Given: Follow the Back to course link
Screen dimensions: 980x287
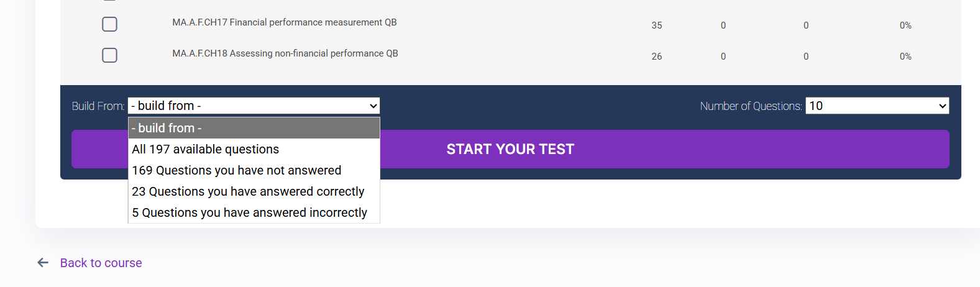Looking at the screenshot, I should pyautogui.click(x=101, y=263).
